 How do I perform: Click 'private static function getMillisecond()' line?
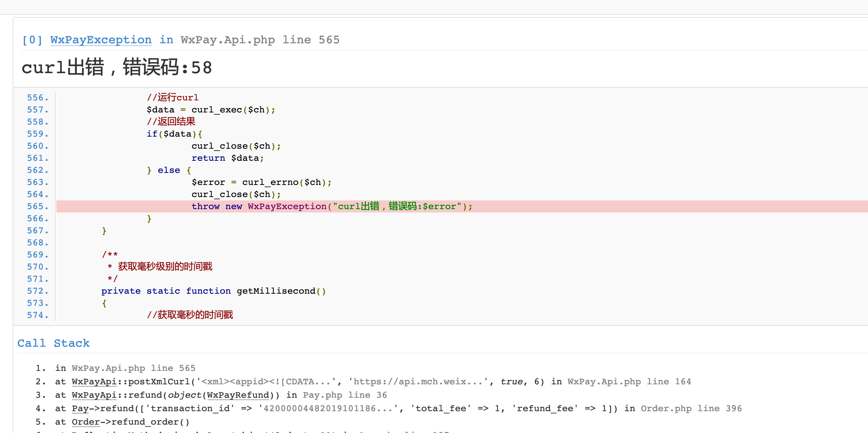point(214,291)
